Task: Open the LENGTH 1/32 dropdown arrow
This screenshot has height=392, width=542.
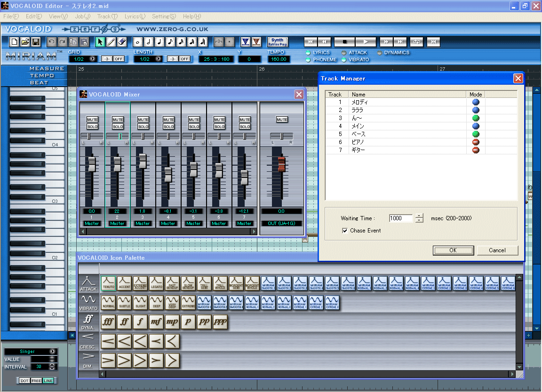Action: 158,59
